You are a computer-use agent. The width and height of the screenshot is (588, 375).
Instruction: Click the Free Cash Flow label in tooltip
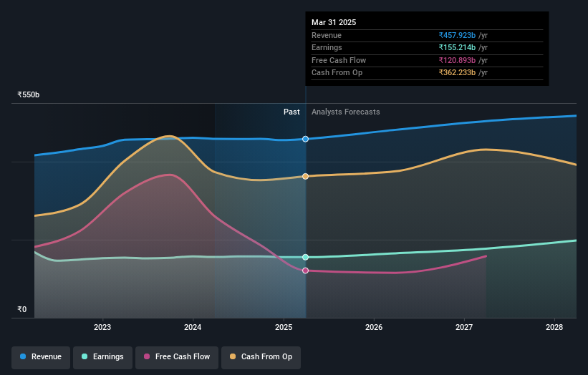point(339,60)
